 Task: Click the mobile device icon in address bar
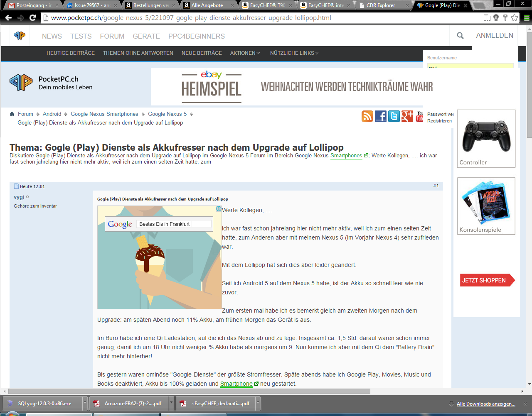click(x=487, y=18)
